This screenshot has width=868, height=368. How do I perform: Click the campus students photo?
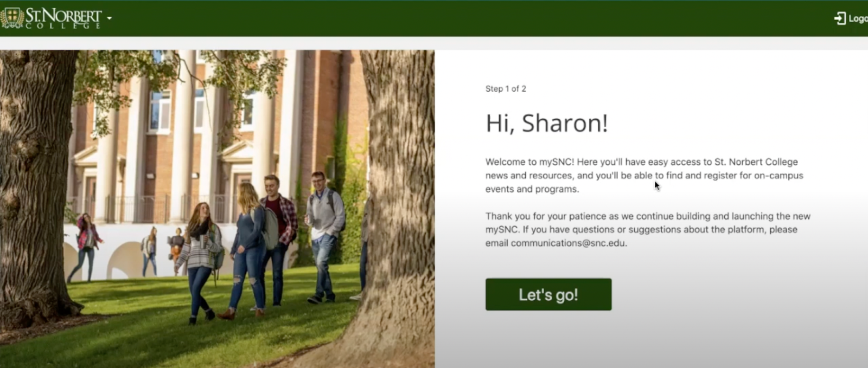[217, 209]
